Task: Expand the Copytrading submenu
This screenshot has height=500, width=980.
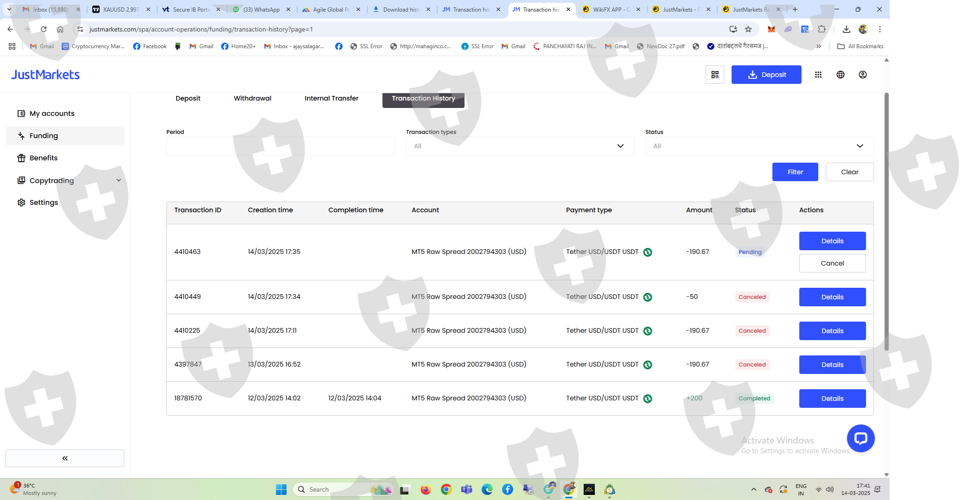Action: coord(118,180)
